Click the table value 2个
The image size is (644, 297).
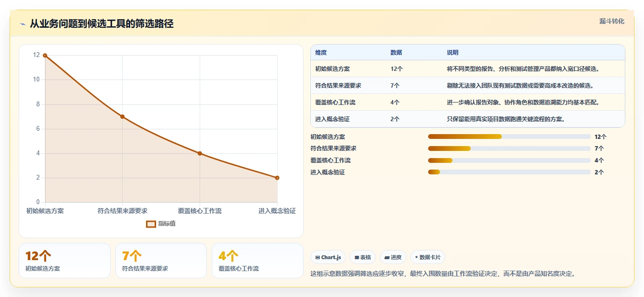(x=395, y=119)
